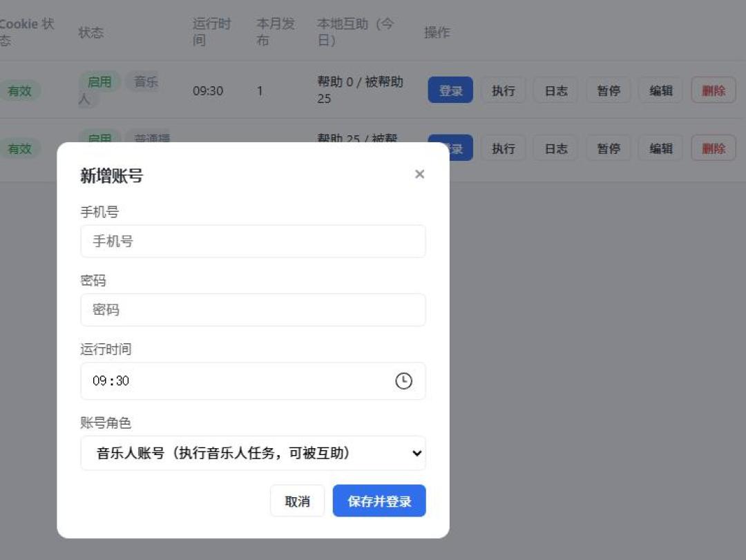Click the 本地互助（今日）column header
Viewport: 746px width, 560px height.
(x=356, y=32)
